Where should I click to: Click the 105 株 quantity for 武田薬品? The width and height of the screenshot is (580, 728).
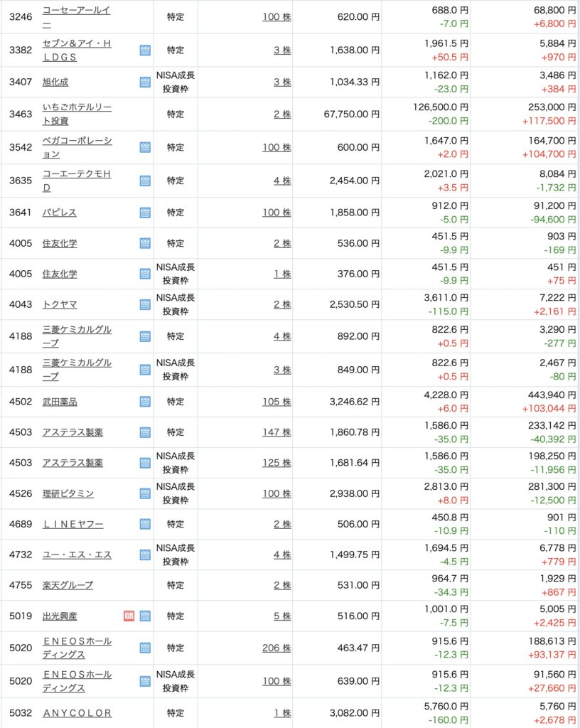276,402
